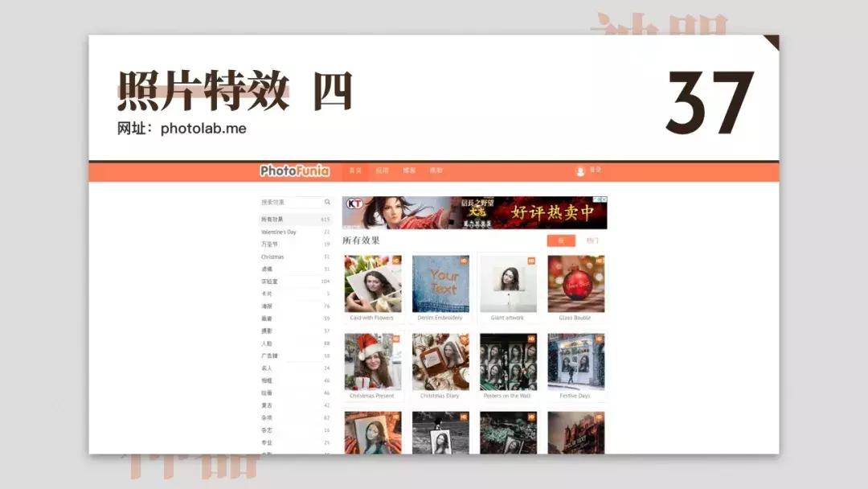Viewport: 868px width, 489px height.
Task: Switch to the 热门 (popular) sort tab
Action: coord(592,240)
